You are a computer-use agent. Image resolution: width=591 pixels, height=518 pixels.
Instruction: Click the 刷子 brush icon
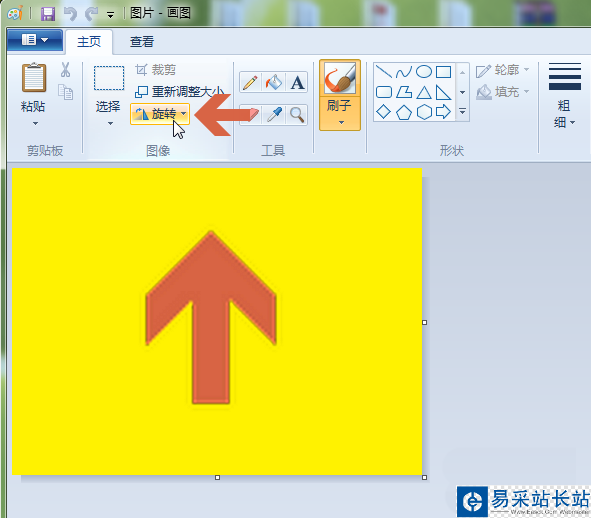coord(340,78)
